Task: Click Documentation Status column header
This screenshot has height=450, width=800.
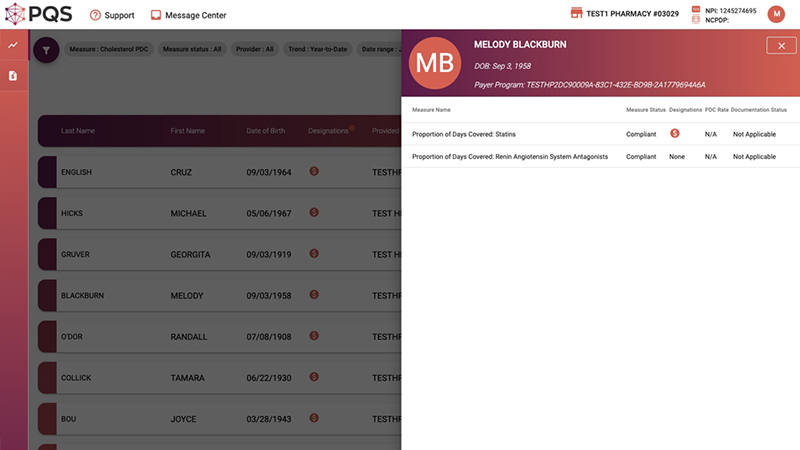Action: 759,110
